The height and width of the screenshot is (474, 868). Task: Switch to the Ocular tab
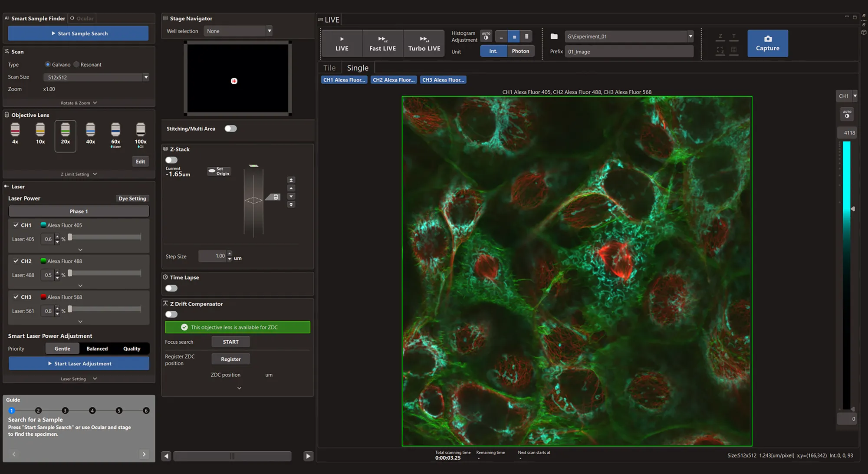82,19
